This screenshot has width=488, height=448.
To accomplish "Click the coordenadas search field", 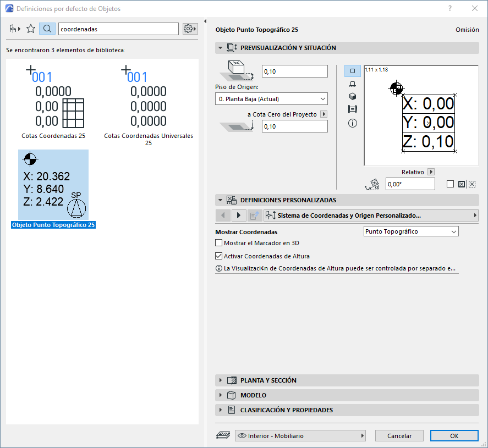I will [x=118, y=29].
